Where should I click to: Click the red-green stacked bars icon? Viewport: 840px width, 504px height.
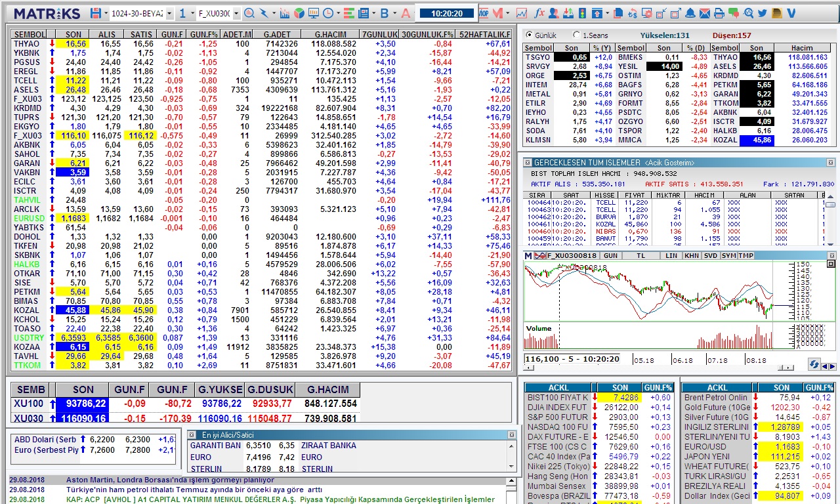coord(349,13)
